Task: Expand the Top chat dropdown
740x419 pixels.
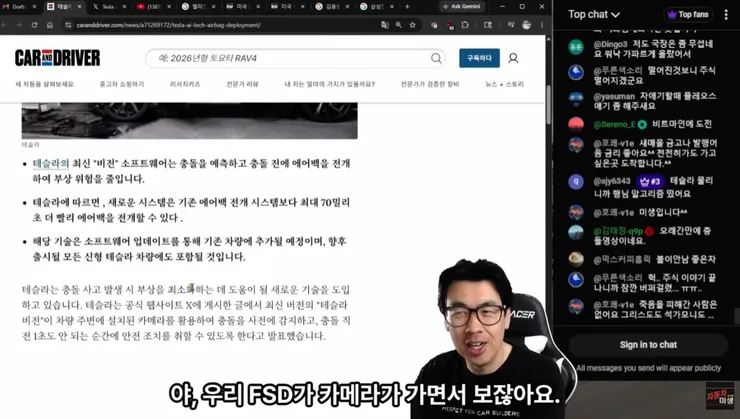Action: (594, 15)
